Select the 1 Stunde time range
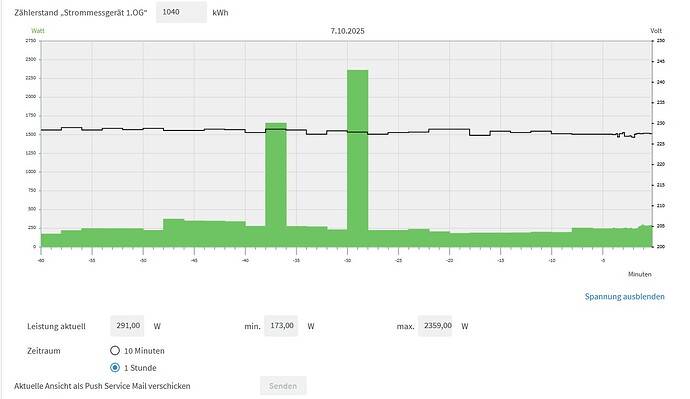 tap(115, 367)
